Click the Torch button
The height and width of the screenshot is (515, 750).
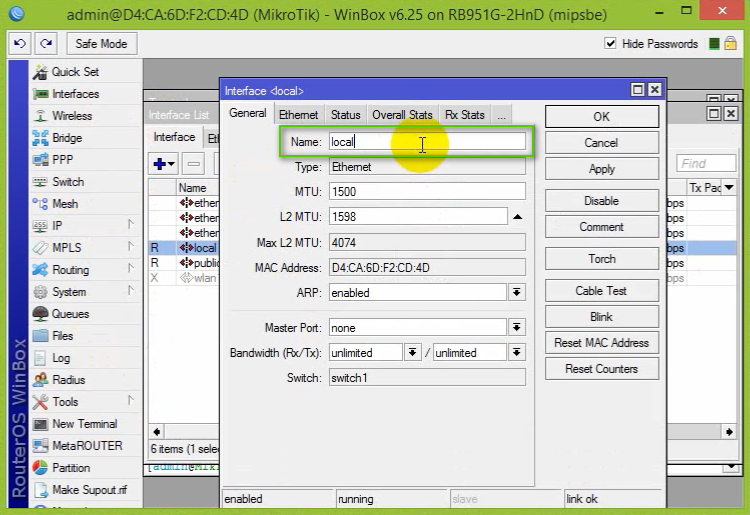(x=602, y=259)
